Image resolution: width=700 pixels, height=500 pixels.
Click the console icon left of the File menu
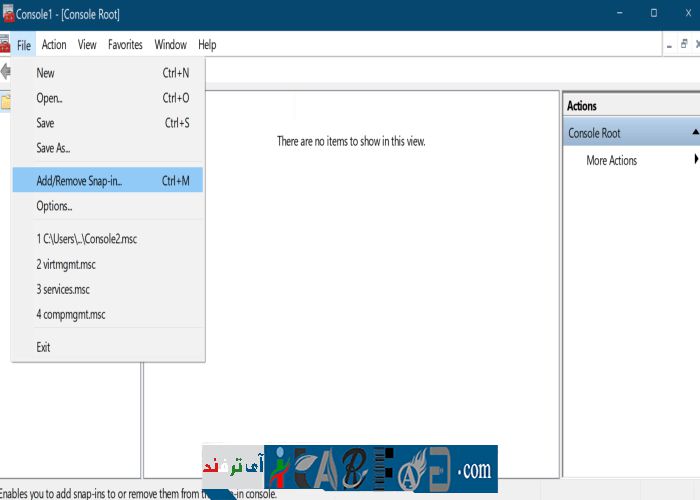6,45
